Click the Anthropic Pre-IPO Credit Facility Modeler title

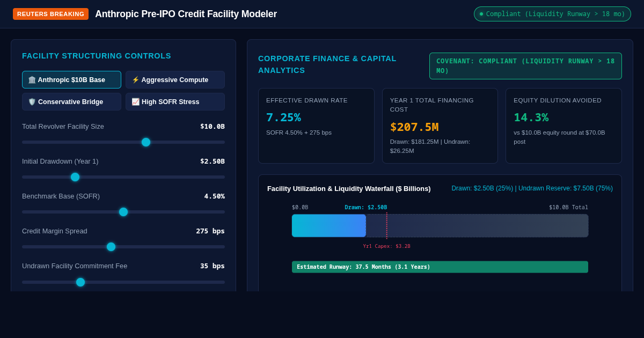pos(186,14)
